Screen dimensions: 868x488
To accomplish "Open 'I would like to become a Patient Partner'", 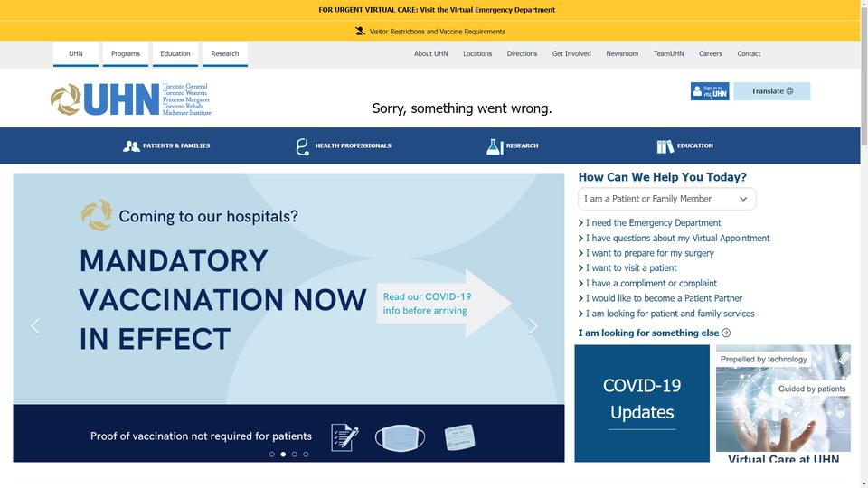I will [660, 298].
